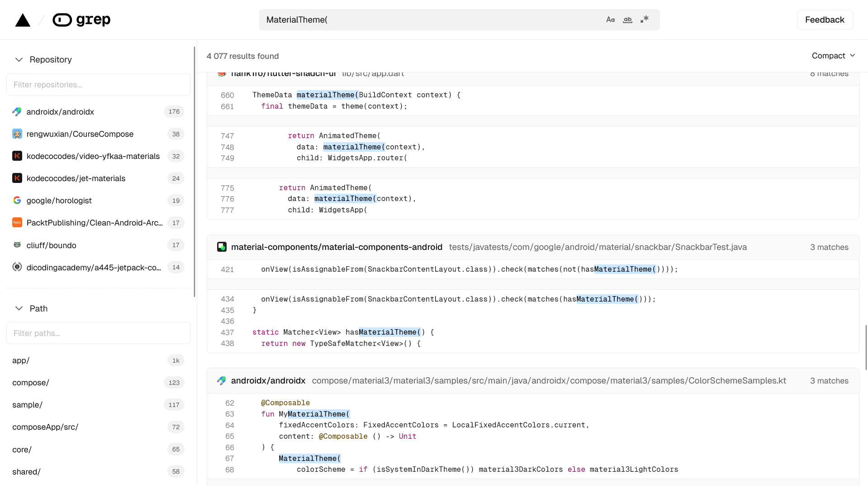Filter results by core/ path
Image resolution: width=868 pixels, height=489 pixels.
[x=98, y=449]
